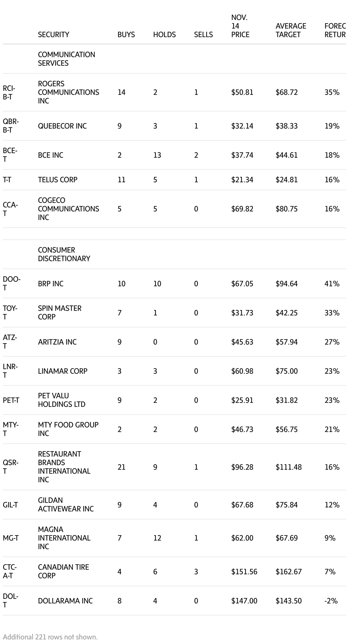This screenshot has width=349, height=644.
Task: Click the SELLS column header
Action: pyautogui.click(x=203, y=35)
